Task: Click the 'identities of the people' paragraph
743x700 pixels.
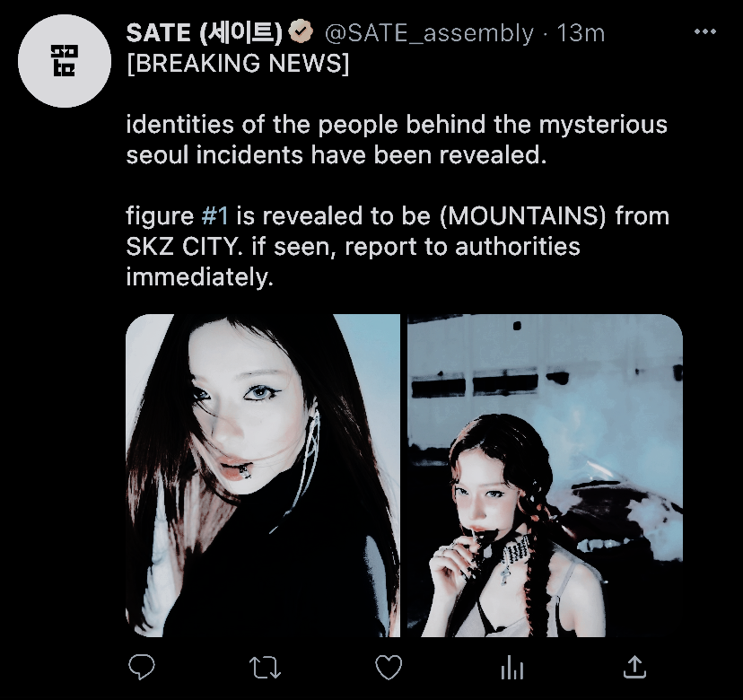Action: point(397,140)
